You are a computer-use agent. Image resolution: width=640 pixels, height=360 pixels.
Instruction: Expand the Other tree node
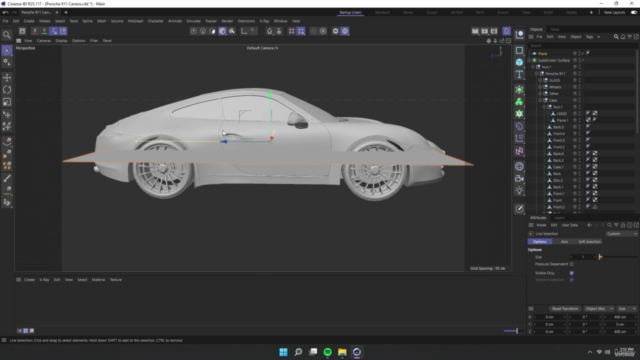click(540, 93)
